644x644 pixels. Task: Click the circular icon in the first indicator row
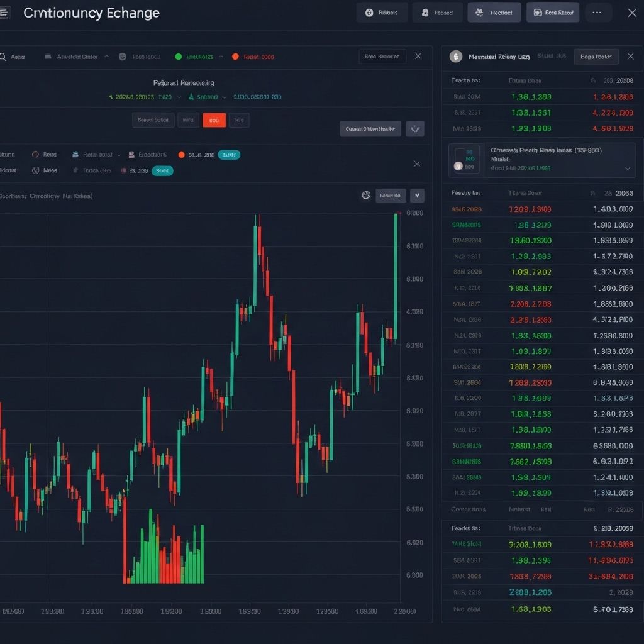pyautogui.click(x=35, y=155)
